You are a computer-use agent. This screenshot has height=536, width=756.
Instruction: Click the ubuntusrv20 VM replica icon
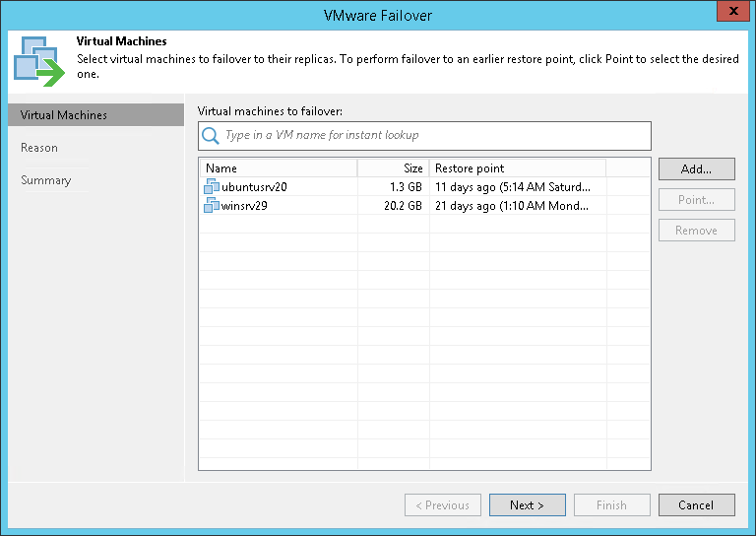click(x=212, y=186)
